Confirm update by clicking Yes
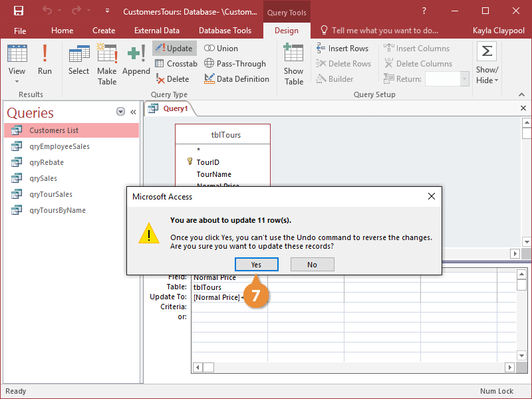The height and width of the screenshot is (399, 532). (257, 264)
